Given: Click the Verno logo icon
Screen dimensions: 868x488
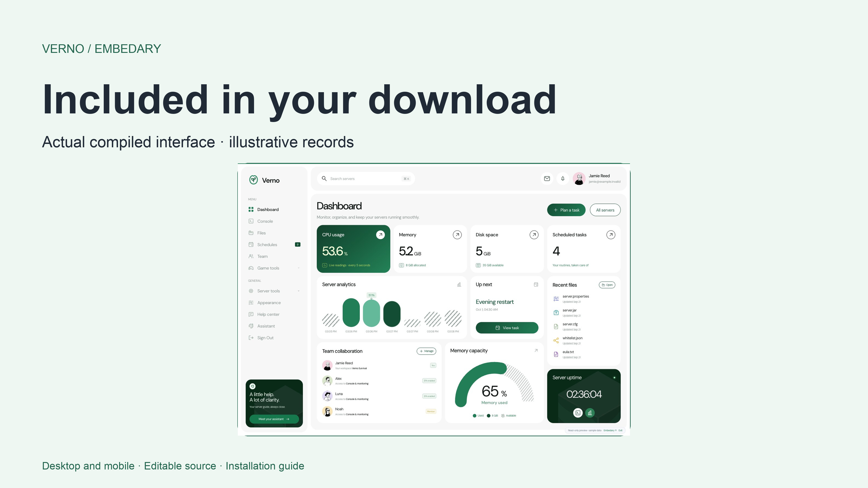Looking at the screenshot, I should tap(253, 180).
